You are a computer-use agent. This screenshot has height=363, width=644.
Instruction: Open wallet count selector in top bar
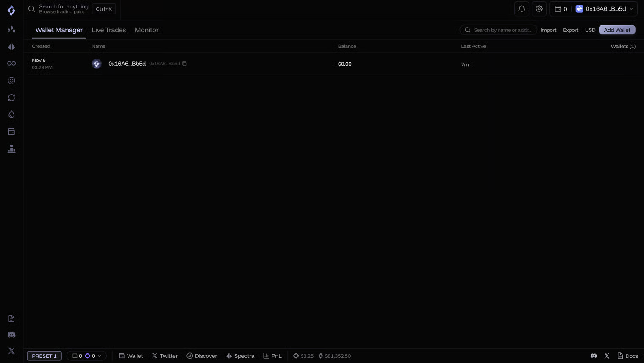click(x=561, y=9)
